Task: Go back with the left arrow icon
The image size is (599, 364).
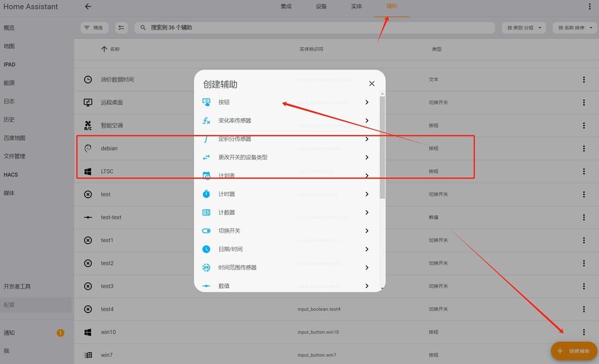Action: (88, 7)
